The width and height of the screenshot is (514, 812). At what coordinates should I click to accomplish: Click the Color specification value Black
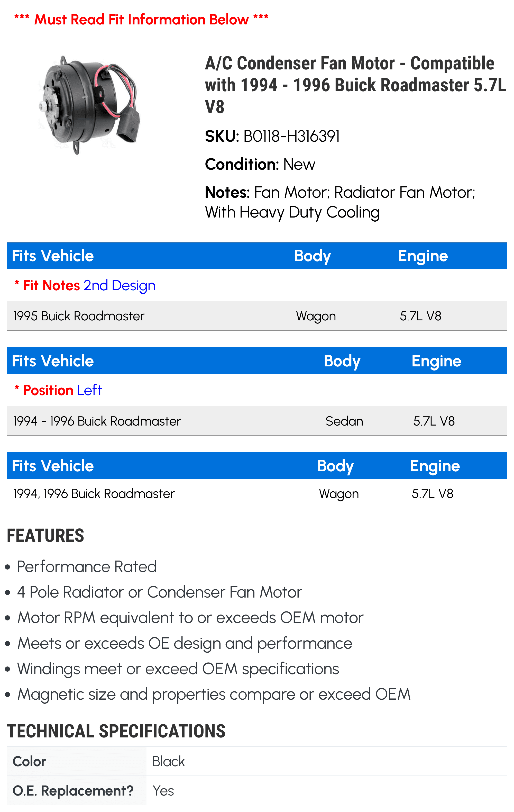[x=169, y=761]
